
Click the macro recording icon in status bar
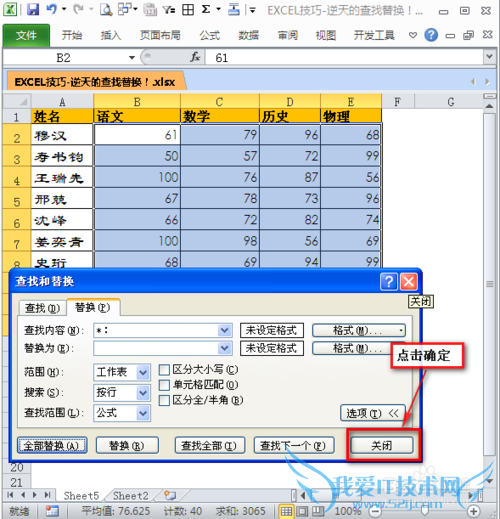pos(52,511)
